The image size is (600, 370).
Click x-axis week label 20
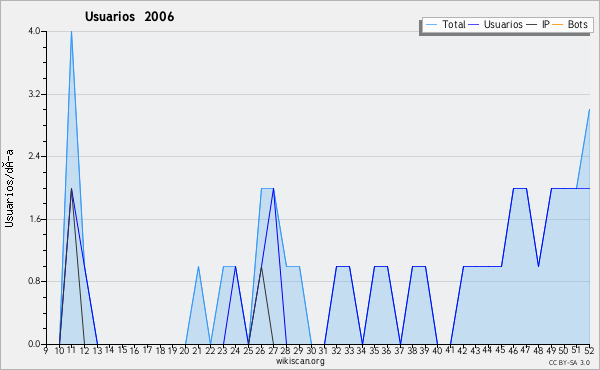click(184, 350)
